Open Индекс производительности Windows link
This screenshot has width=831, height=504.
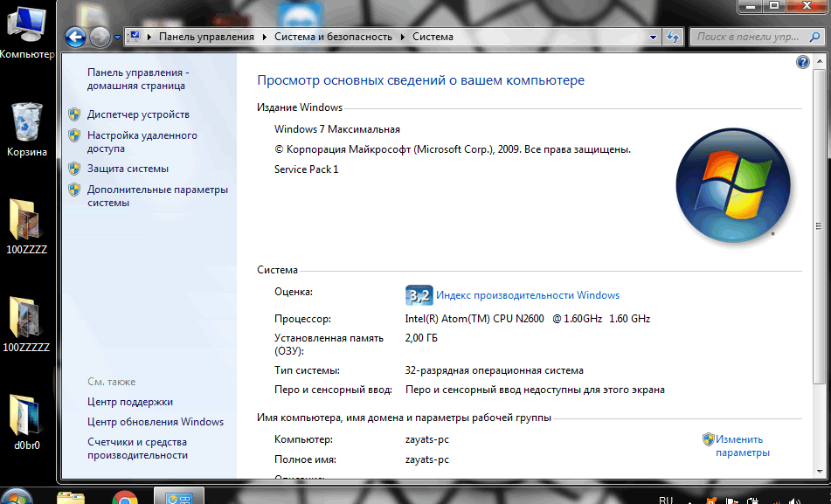528,295
